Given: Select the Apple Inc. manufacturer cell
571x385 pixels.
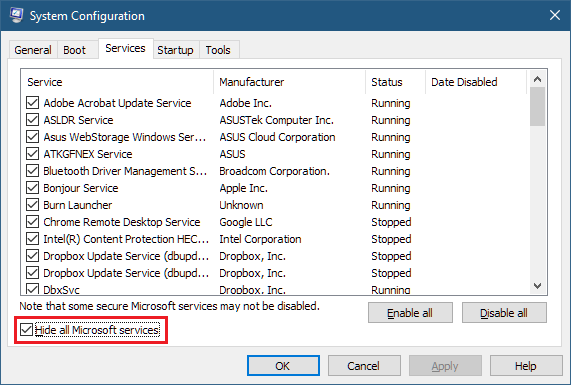Looking at the screenshot, I should pos(243,188).
